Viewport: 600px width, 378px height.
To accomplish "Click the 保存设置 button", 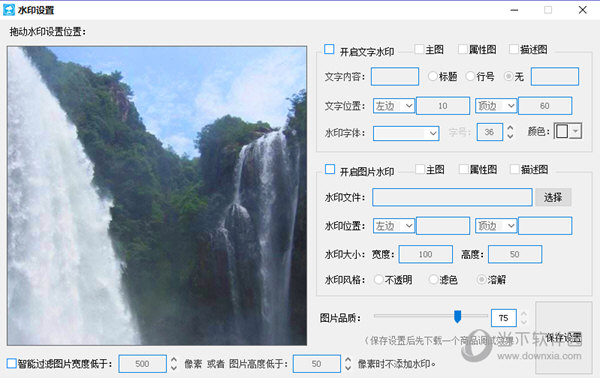I will click(x=564, y=337).
